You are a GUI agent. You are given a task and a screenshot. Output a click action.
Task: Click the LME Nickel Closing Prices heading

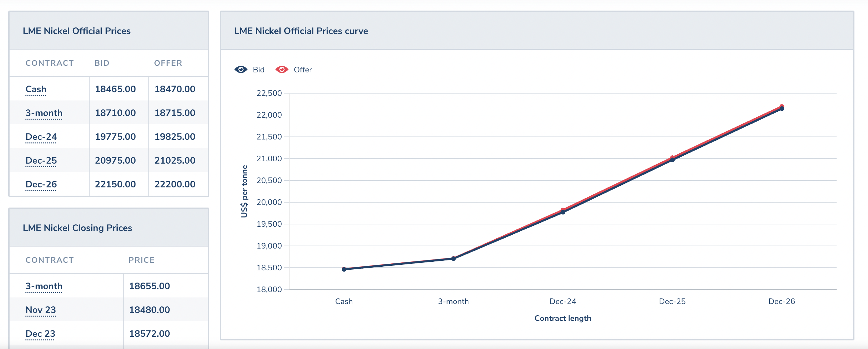click(x=77, y=228)
